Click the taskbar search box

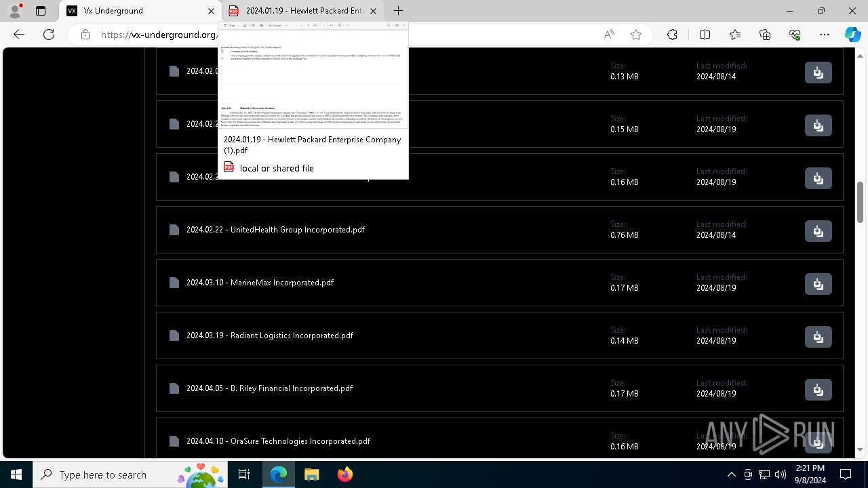(x=130, y=474)
